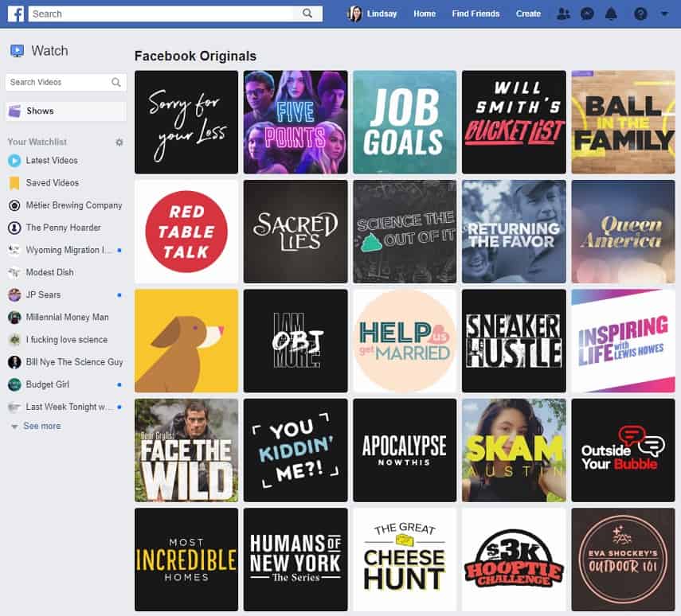The width and height of the screenshot is (681, 616).
Task: Open Sacred Lies show
Action: (295, 232)
